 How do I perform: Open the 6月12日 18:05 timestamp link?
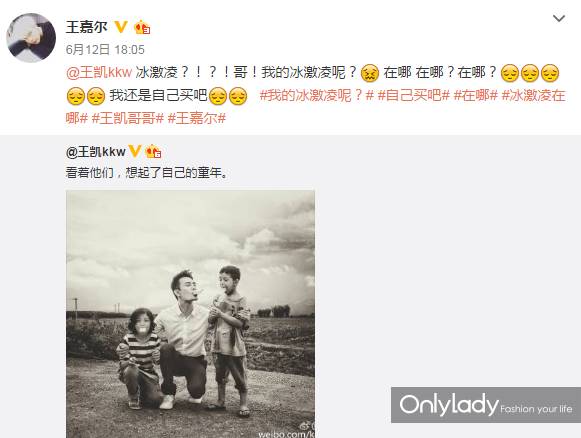(105, 49)
